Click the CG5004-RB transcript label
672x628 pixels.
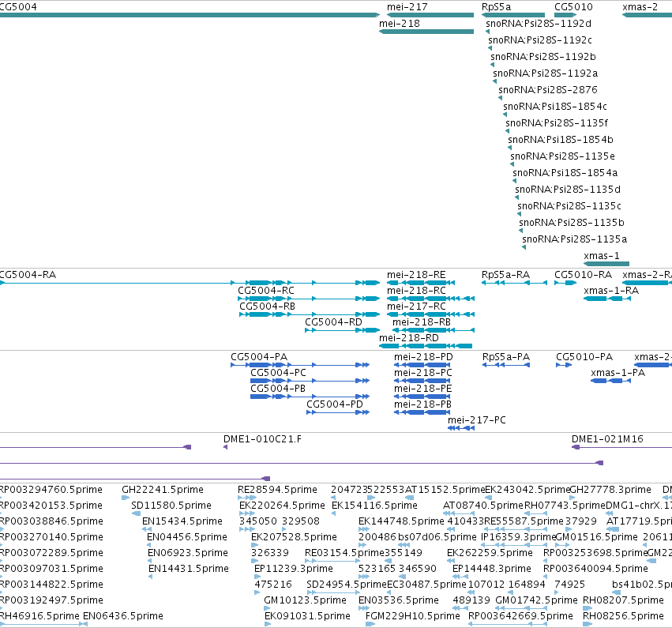[x=268, y=306]
